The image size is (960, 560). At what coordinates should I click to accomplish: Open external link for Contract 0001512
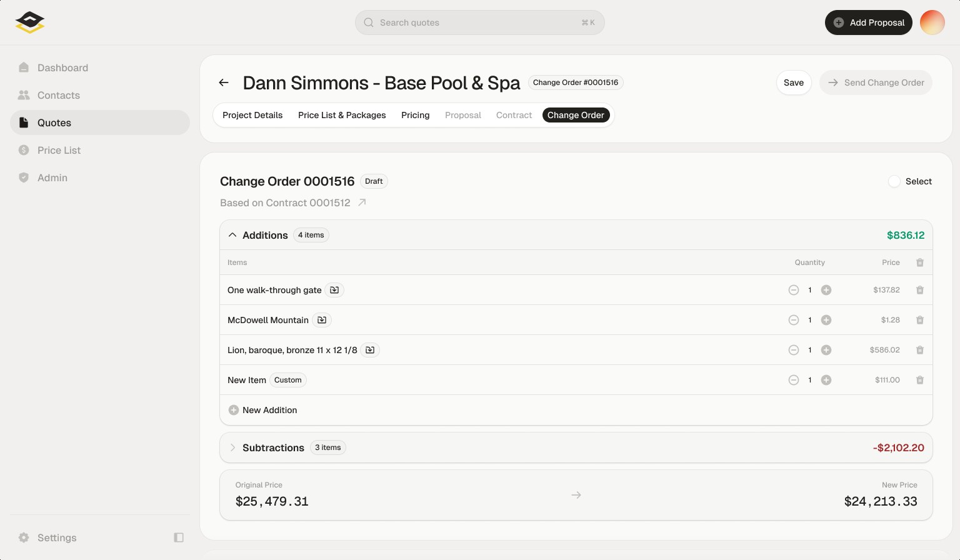tap(362, 202)
